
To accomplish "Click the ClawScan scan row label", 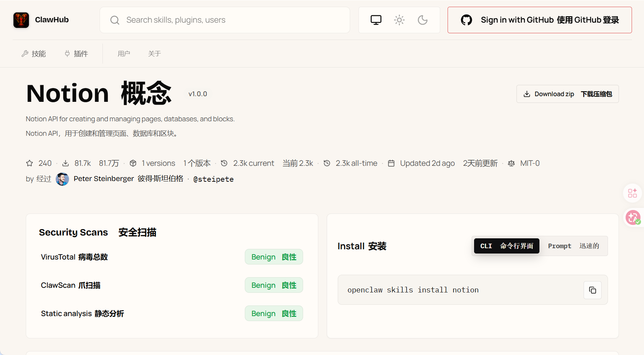I will click(x=71, y=285).
